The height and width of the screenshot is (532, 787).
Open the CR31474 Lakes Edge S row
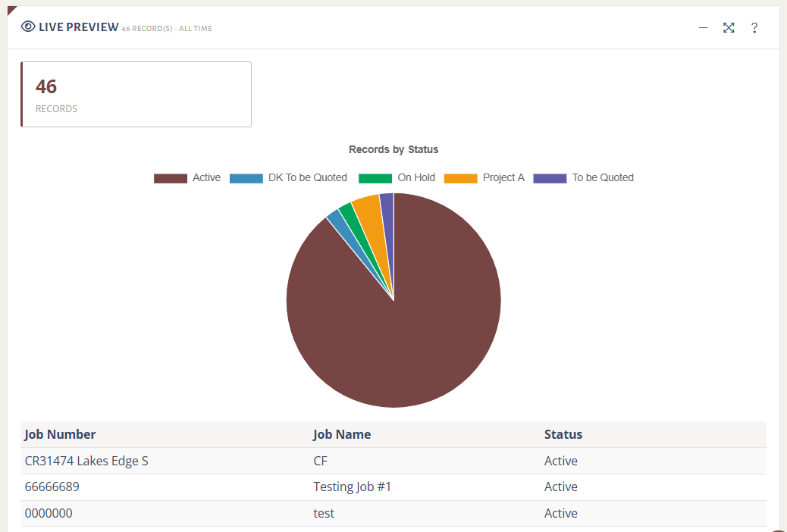[x=393, y=461]
